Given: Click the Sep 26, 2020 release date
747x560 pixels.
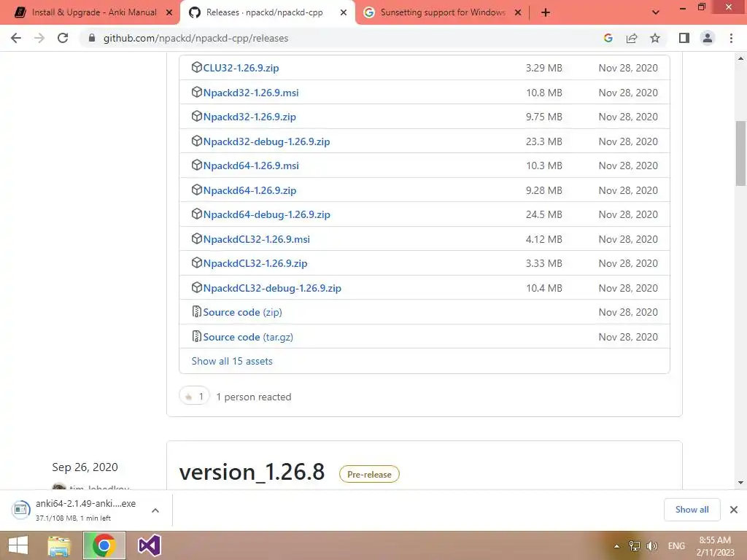Looking at the screenshot, I should [85, 467].
